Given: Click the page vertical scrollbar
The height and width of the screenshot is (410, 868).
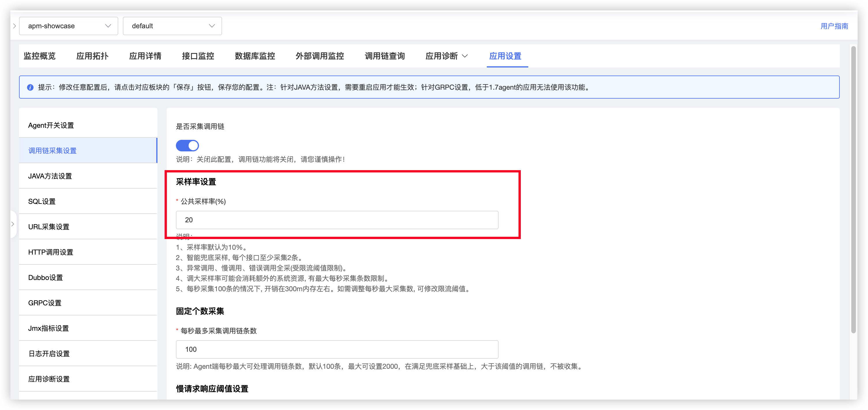Looking at the screenshot, I should click(854, 190).
